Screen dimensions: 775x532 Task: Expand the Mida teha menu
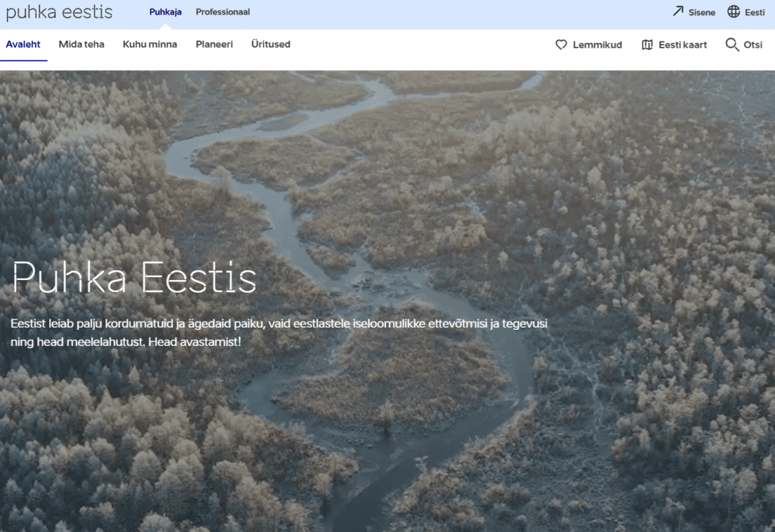coord(82,45)
